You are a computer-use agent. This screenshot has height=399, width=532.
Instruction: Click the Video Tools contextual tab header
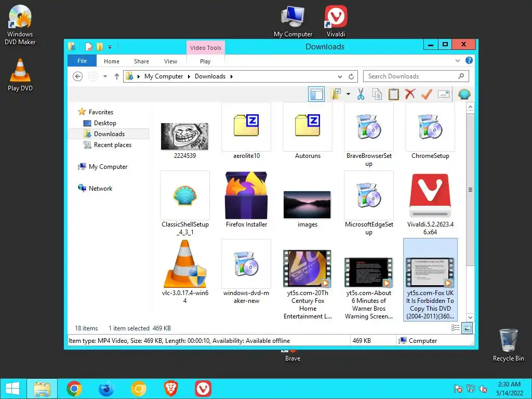click(206, 48)
